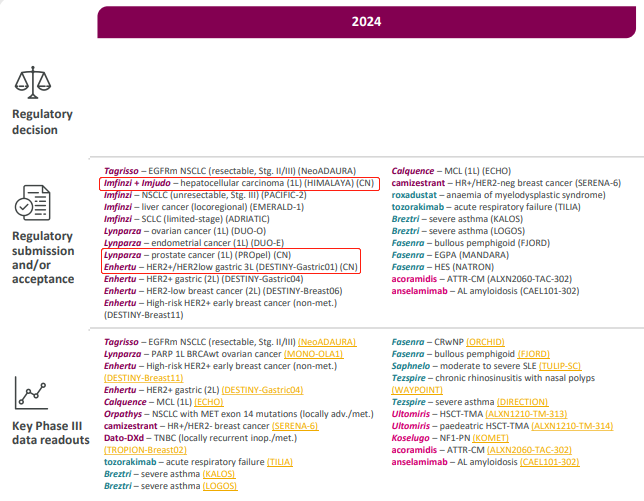Open the WAYPOINT trial link
Image resolution: width=644 pixels, height=501 pixels.
417,390
